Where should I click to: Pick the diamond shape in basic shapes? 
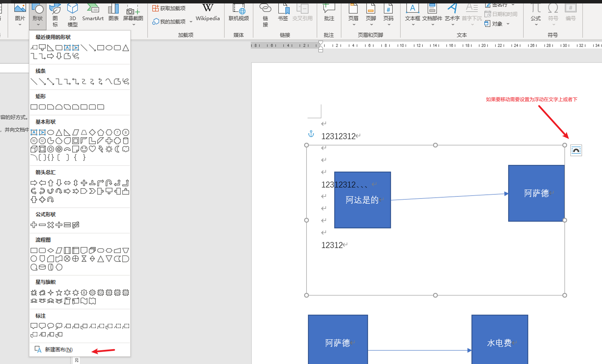(92, 132)
